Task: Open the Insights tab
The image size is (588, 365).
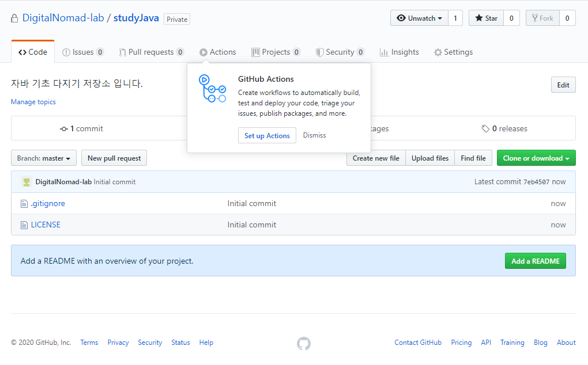Action: click(x=399, y=52)
